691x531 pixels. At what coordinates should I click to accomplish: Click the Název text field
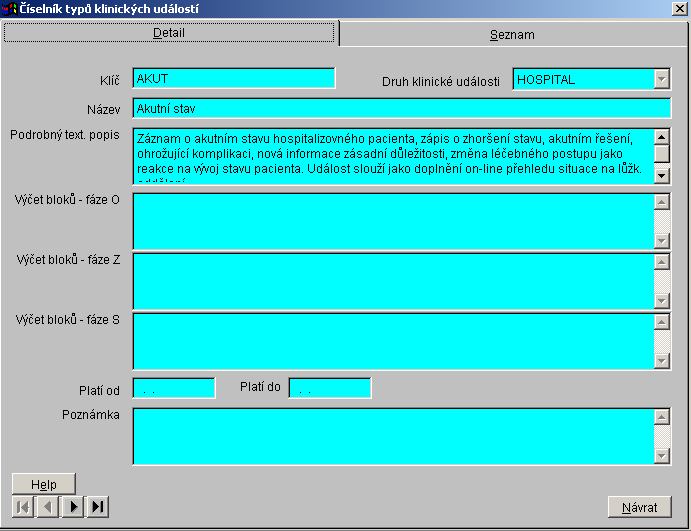[400, 108]
